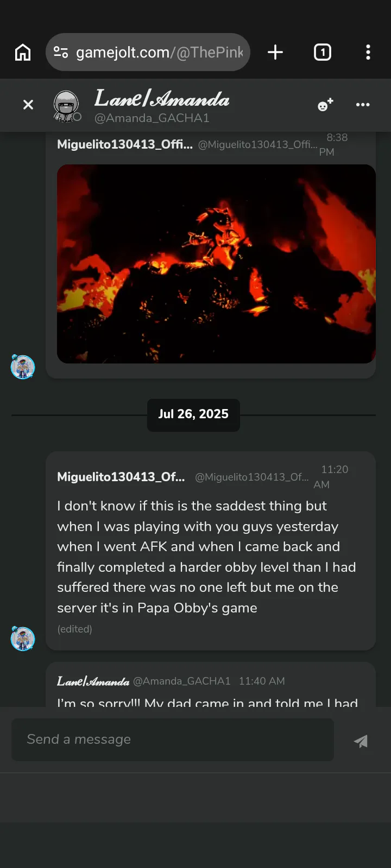Open the fiery red image attachment
Screen dimensions: 391x868
[216, 264]
